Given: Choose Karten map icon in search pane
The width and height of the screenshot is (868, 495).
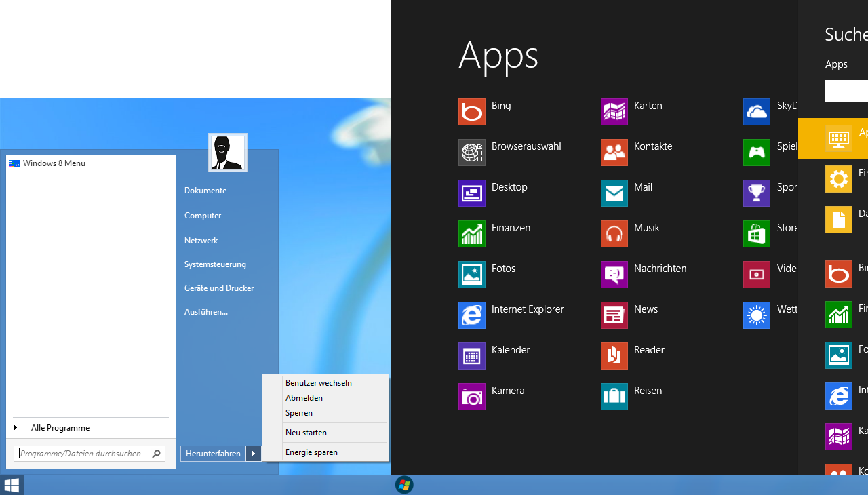Looking at the screenshot, I should pyautogui.click(x=839, y=437).
